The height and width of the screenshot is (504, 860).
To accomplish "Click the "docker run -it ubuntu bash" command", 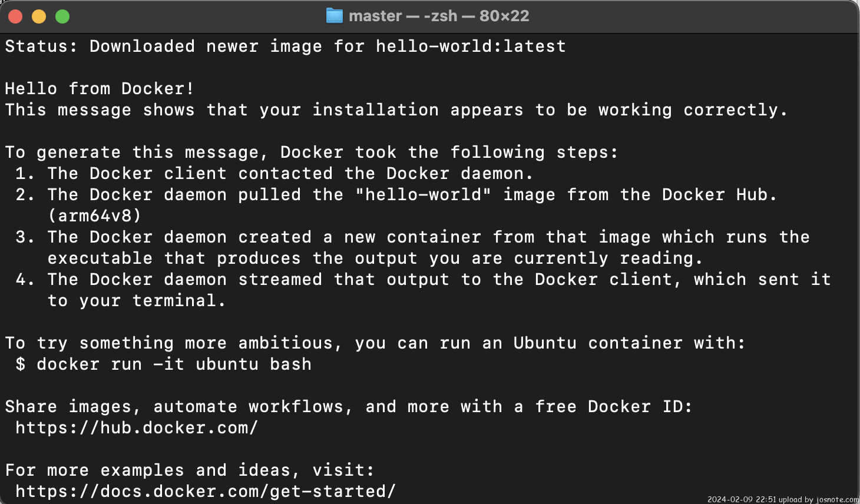I will tap(174, 364).
